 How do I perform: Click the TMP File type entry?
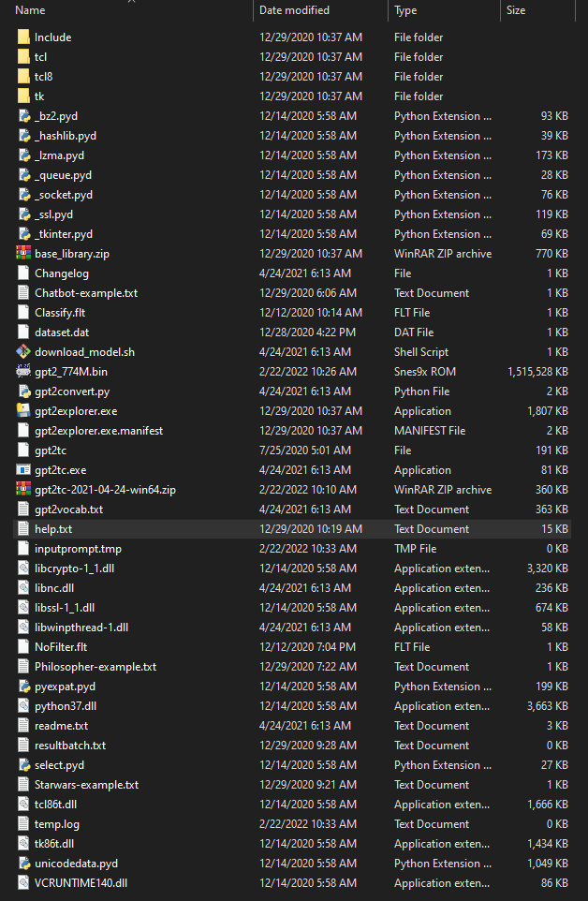415,549
